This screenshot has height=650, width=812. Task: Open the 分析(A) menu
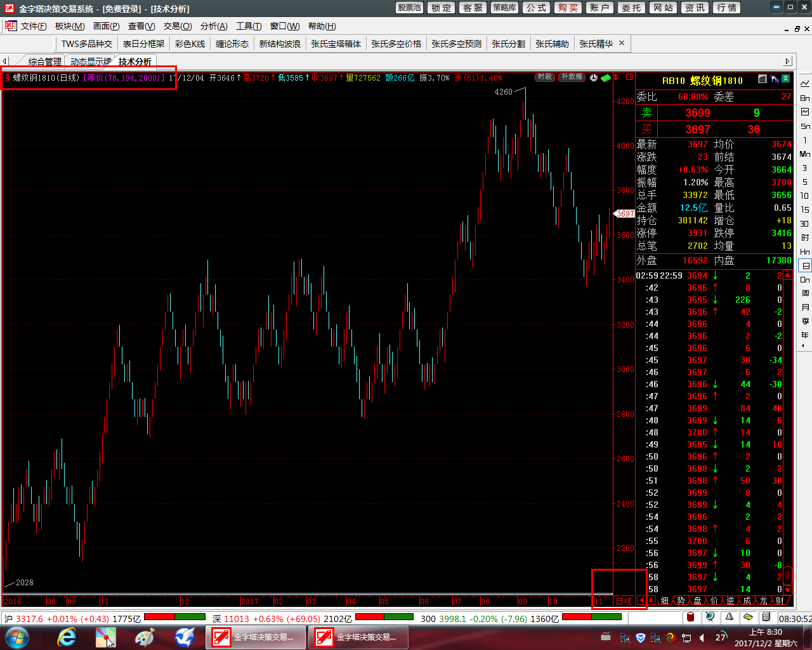pyautogui.click(x=214, y=26)
